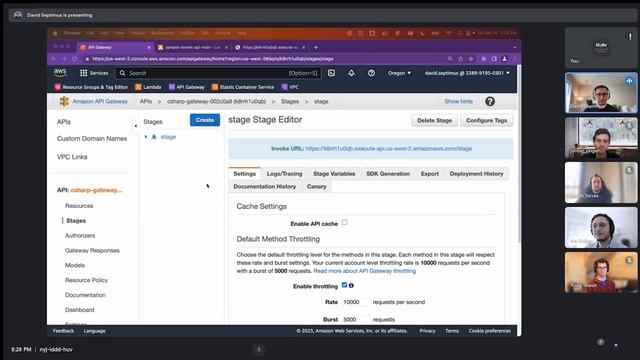640x360 pixels.
Task: Open the Deployment History tab
Action: coord(476,173)
